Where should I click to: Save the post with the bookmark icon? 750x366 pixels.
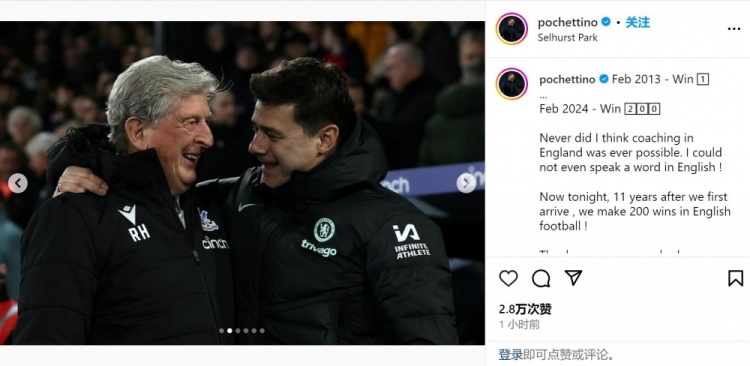[x=735, y=278]
